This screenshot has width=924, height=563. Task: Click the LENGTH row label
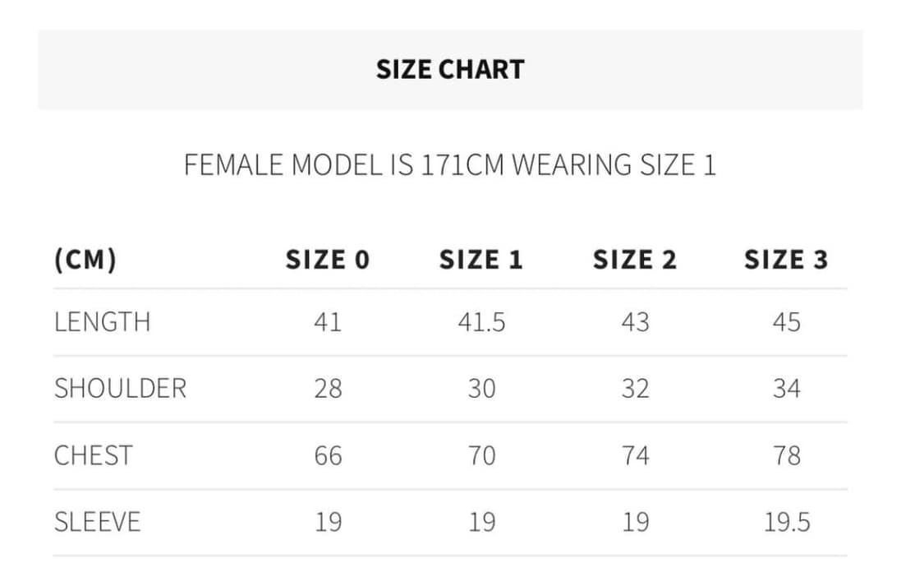pyautogui.click(x=103, y=322)
